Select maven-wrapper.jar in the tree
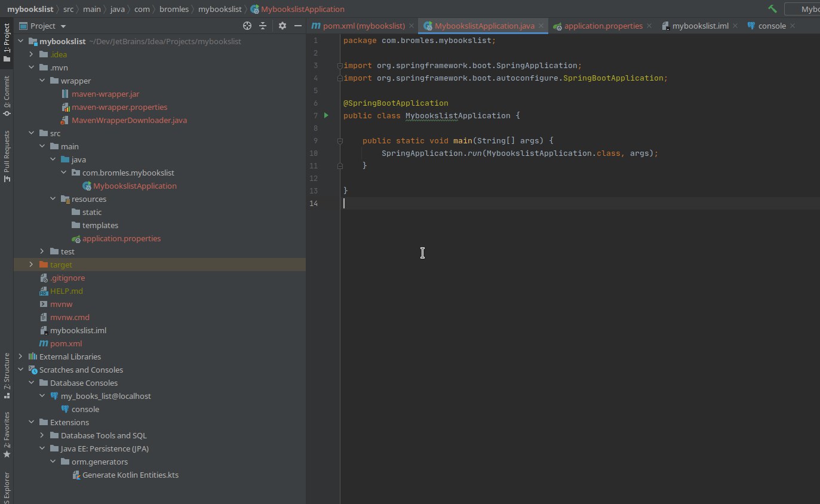Viewport: 820px width, 504px height. click(x=105, y=94)
